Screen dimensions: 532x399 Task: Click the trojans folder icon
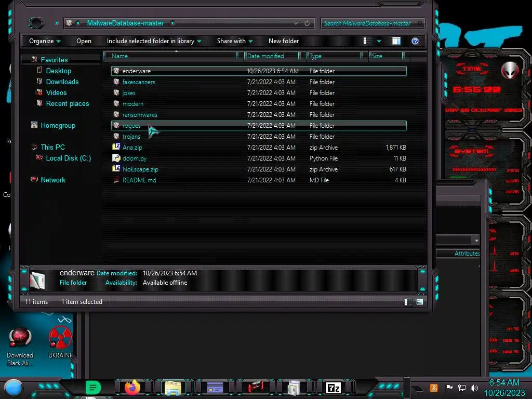point(116,136)
